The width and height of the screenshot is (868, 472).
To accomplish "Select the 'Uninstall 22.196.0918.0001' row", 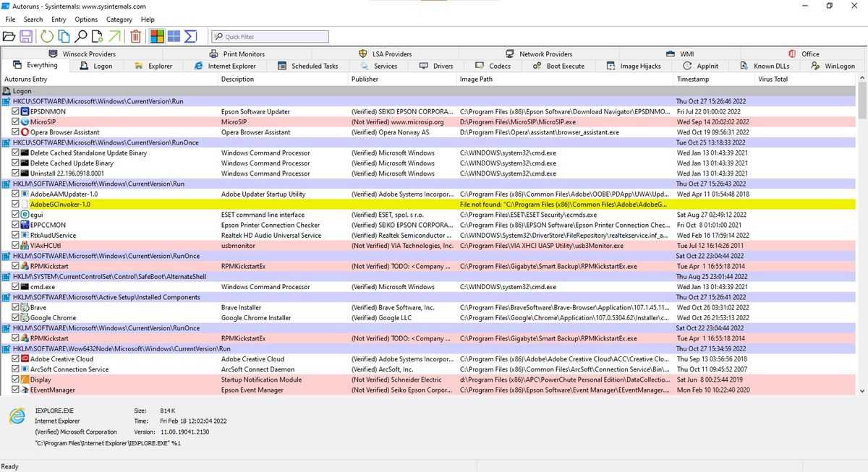I will click(x=428, y=173).
